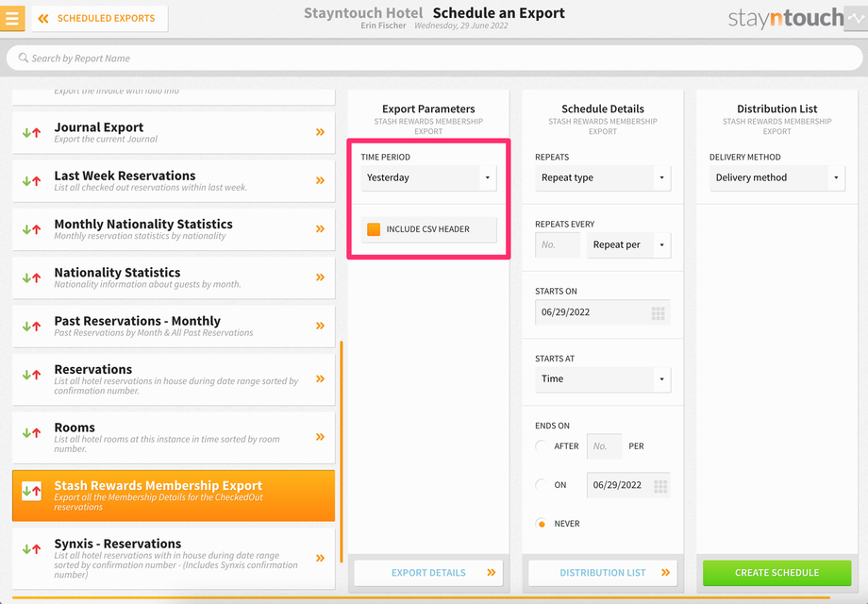Open Starts On calendar grid icon
Viewport: 868px width, 604px height.
click(659, 313)
